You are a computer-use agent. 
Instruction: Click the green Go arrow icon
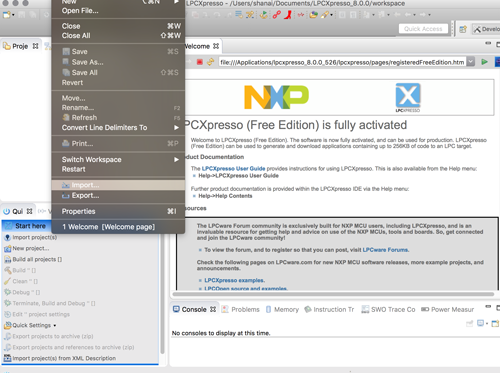tap(484, 62)
